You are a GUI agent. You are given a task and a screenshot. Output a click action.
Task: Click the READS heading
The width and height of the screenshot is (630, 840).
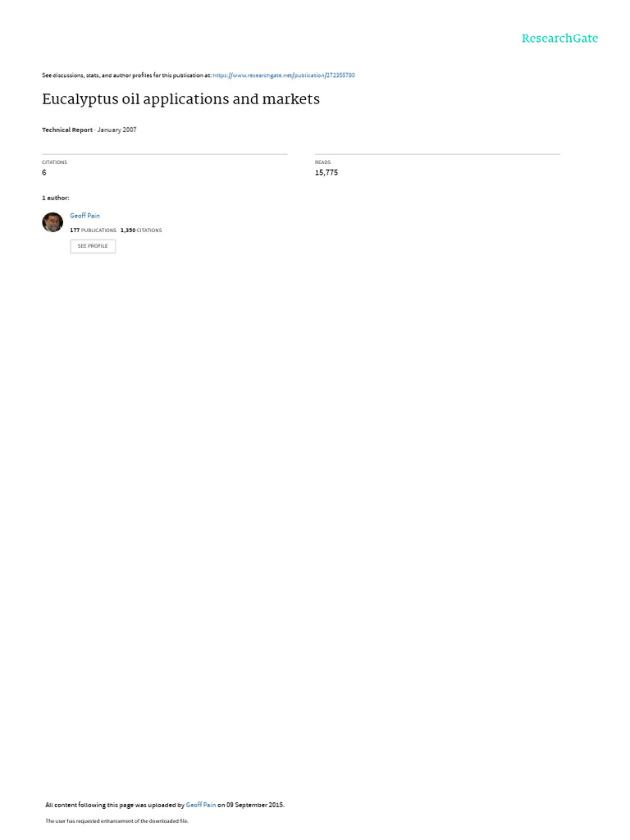pyautogui.click(x=322, y=162)
